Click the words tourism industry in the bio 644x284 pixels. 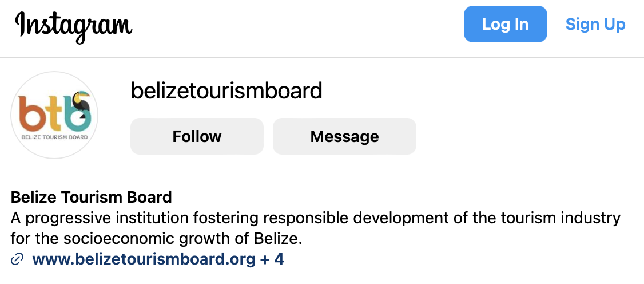pos(559,218)
